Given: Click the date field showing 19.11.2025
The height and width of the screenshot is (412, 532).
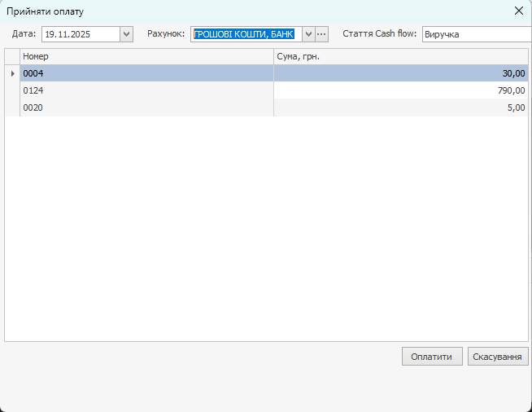Looking at the screenshot, I should [80, 34].
